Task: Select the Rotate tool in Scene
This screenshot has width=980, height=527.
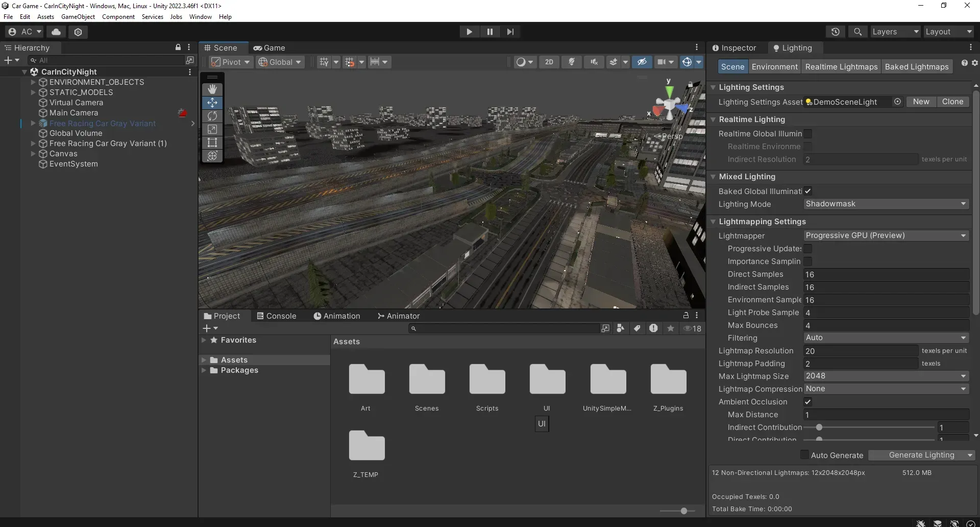Action: 212,116
